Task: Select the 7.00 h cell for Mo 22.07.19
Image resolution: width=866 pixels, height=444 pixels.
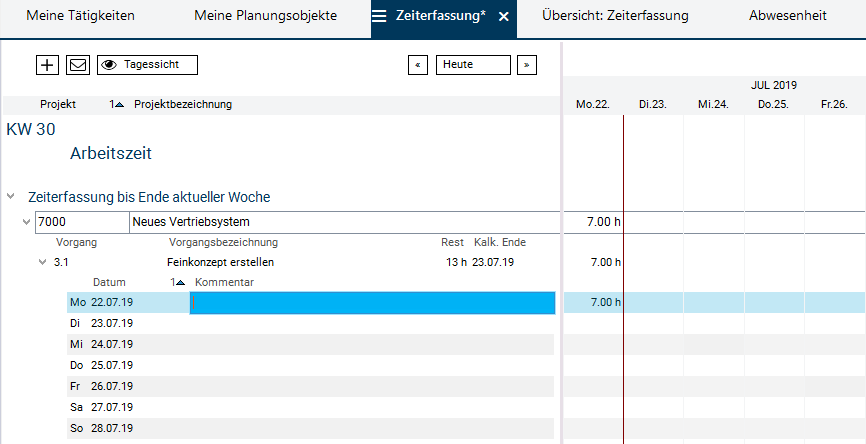Action: click(594, 303)
